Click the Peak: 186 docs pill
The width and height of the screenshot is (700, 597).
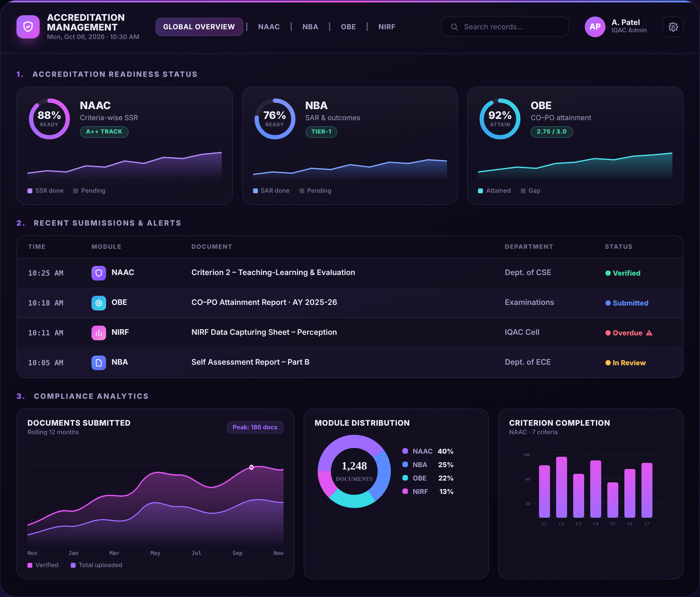point(255,427)
